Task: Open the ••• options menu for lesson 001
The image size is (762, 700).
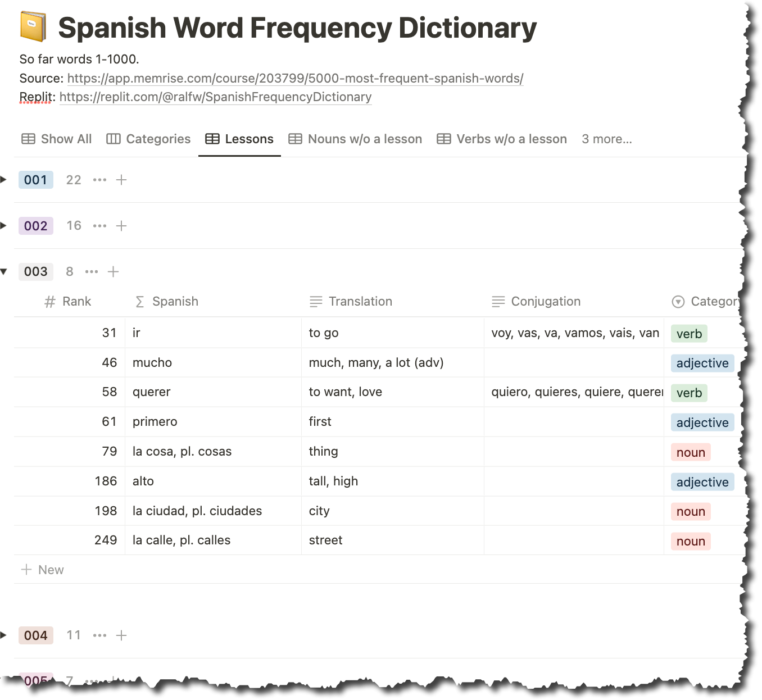Action: (99, 180)
